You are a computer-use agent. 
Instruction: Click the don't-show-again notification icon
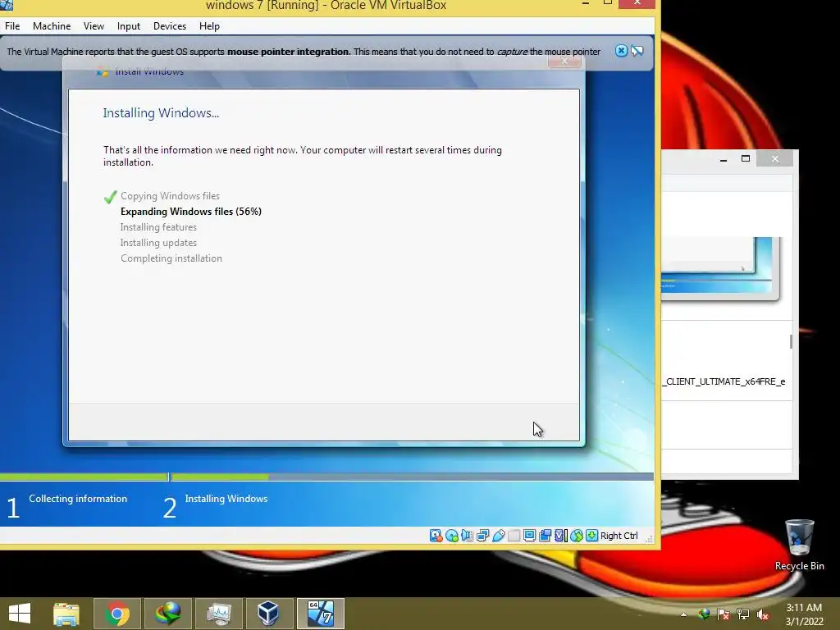(637, 51)
